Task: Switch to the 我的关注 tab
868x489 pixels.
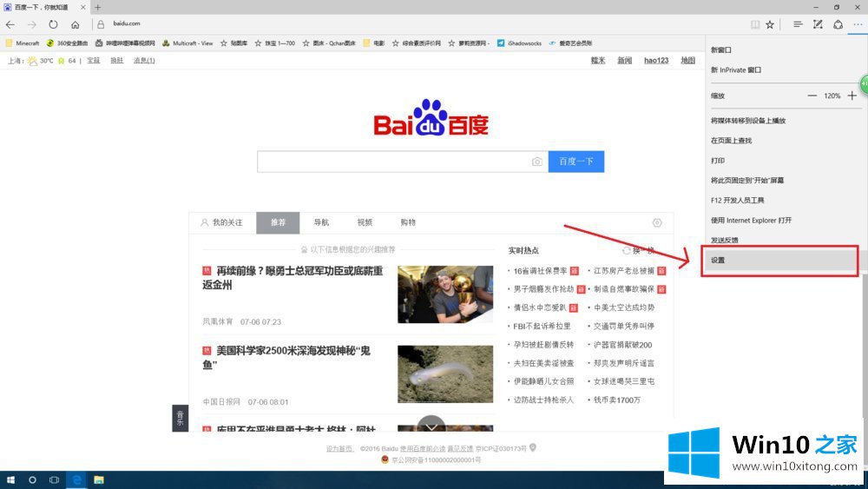Action: [x=222, y=222]
